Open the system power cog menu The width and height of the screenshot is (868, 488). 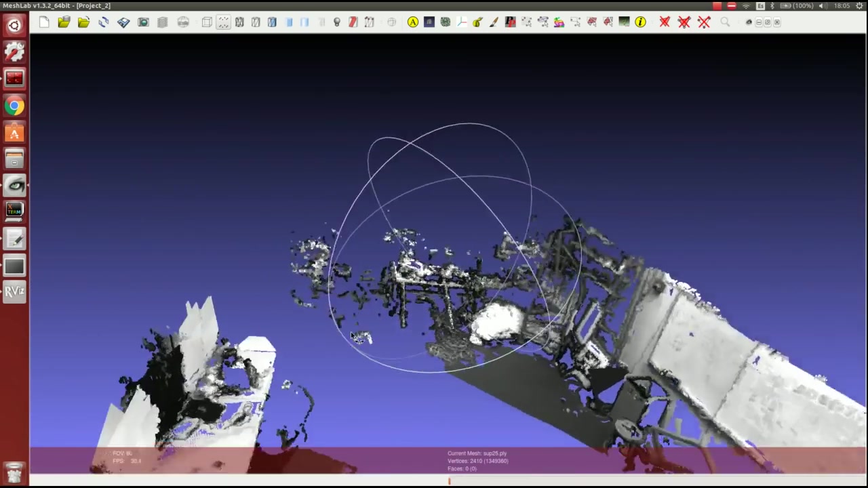[x=859, y=5]
